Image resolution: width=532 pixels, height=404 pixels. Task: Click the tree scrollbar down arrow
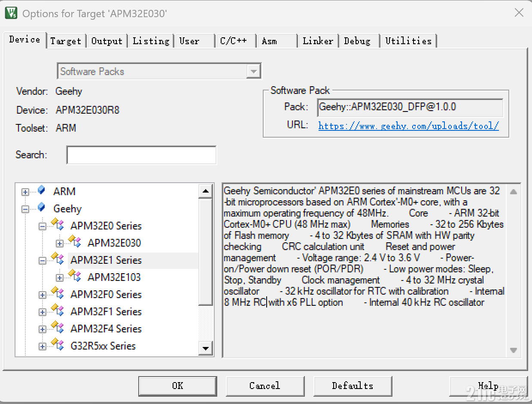click(x=206, y=348)
